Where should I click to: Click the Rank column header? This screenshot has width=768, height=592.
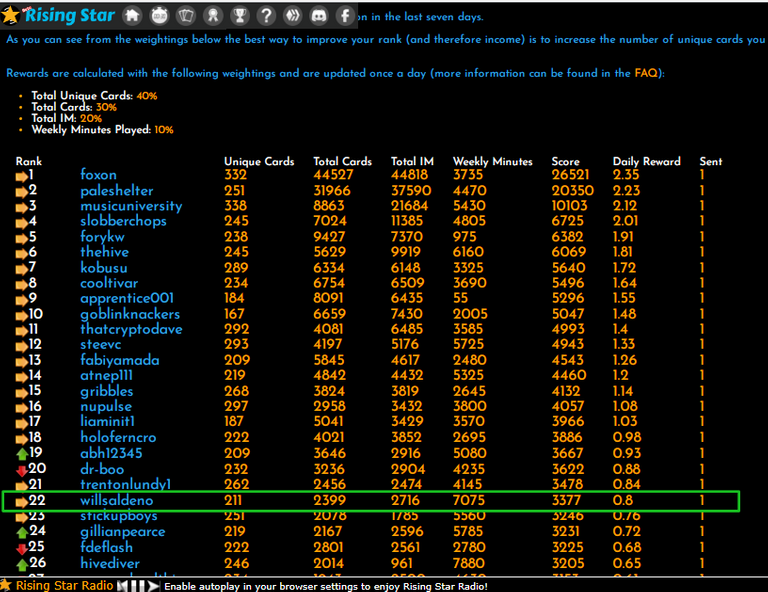(x=28, y=162)
